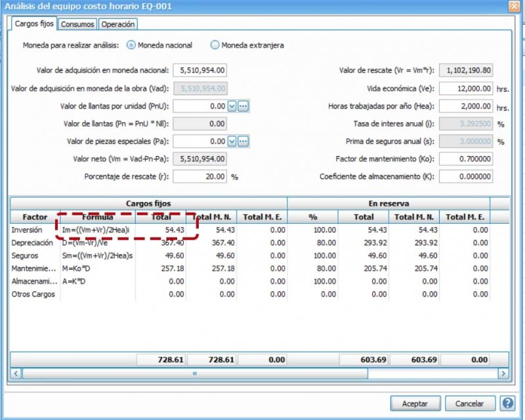Expand Valor de piezas especiales dropdown
Viewport: 525px width, 420px height.
[232, 141]
